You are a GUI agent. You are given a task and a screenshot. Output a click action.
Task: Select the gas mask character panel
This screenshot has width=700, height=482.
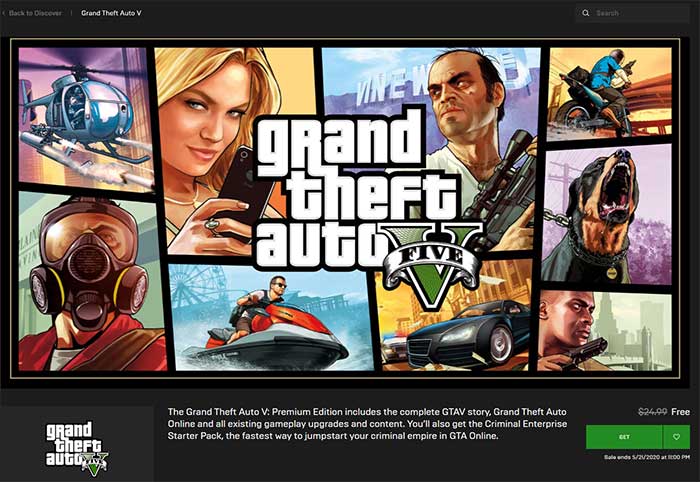point(91,282)
